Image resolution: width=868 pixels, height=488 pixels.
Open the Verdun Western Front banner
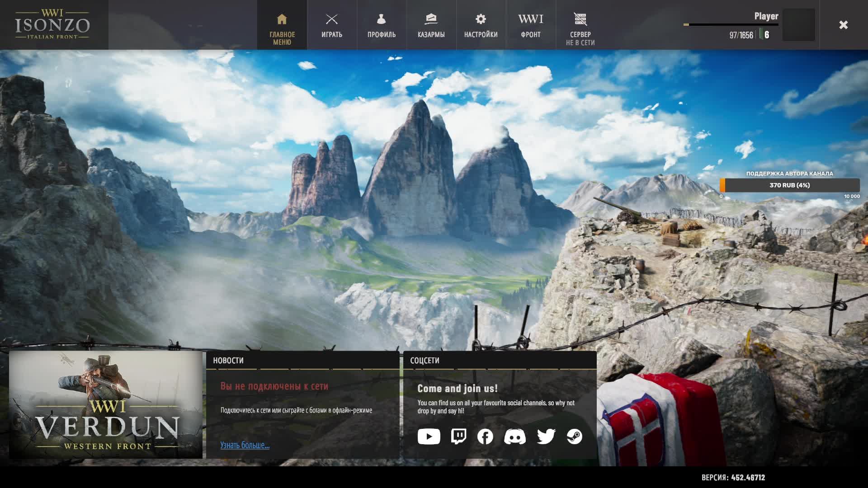coord(106,405)
